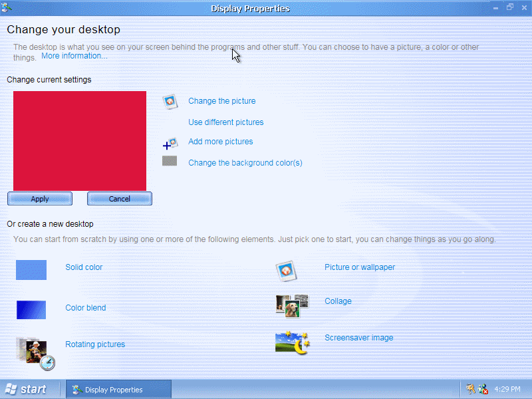Open Change the background color(s) link

(x=245, y=163)
